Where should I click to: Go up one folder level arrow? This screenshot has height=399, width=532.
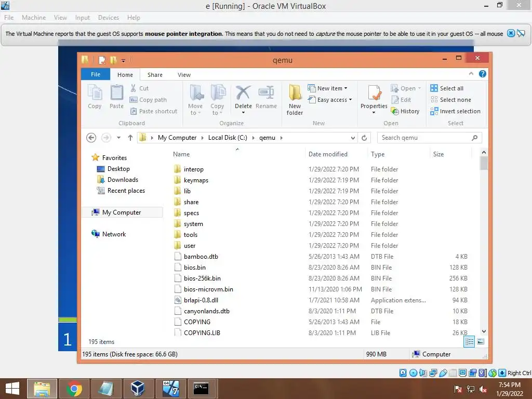tap(130, 137)
